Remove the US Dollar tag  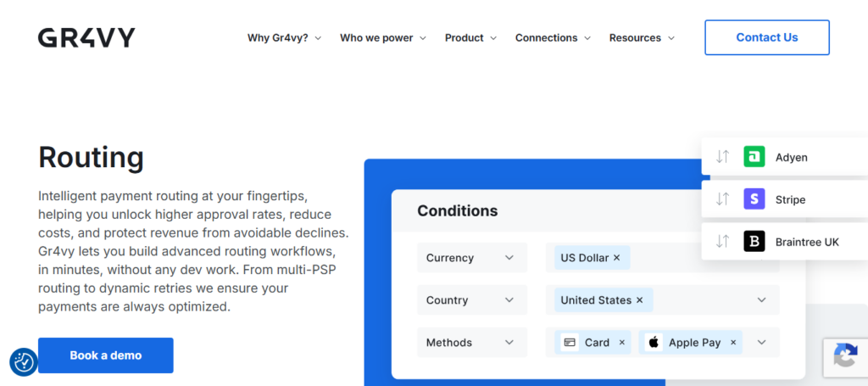(x=616, y=258)
